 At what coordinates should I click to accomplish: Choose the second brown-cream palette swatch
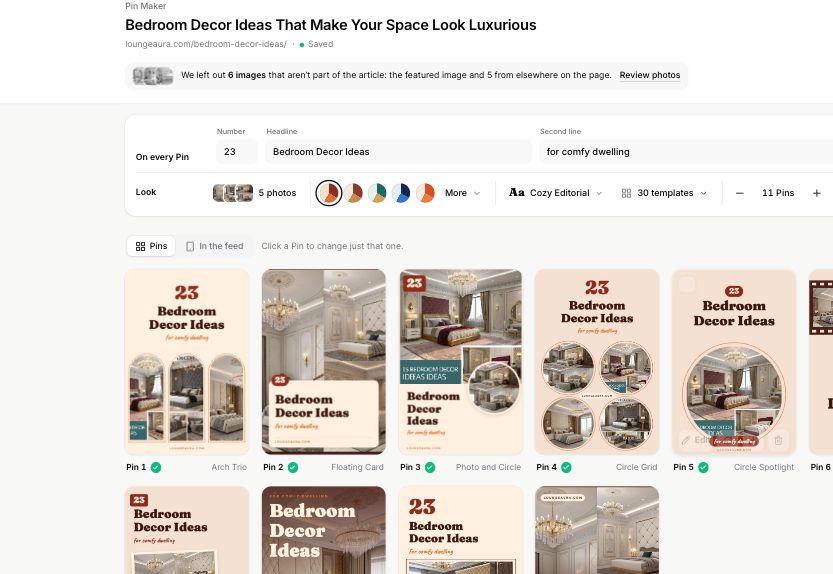pos(353,193)
